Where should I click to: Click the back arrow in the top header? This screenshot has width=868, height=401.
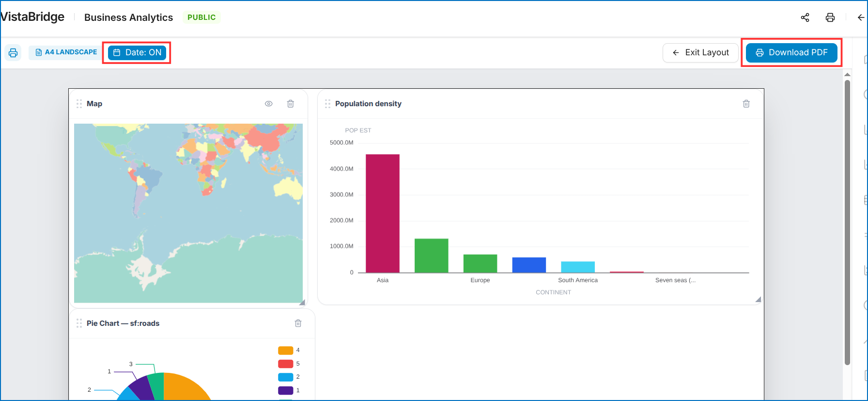tap(861, 17)
